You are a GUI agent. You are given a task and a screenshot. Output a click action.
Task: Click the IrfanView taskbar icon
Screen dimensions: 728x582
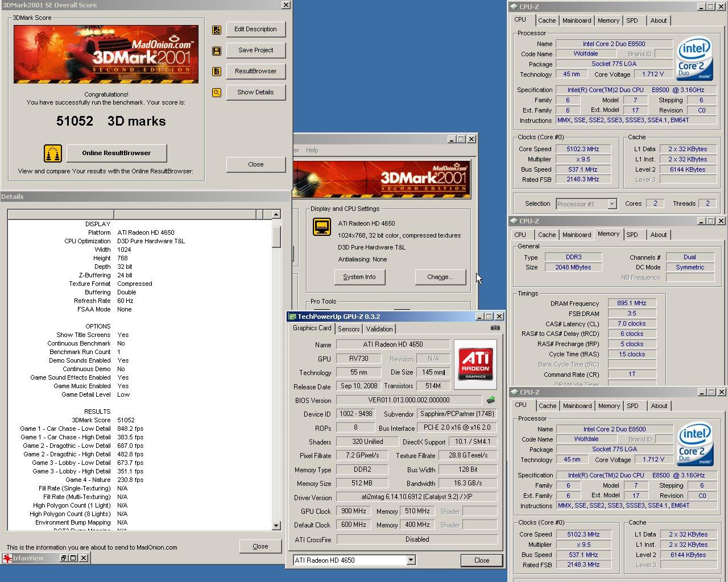(7, 558)
